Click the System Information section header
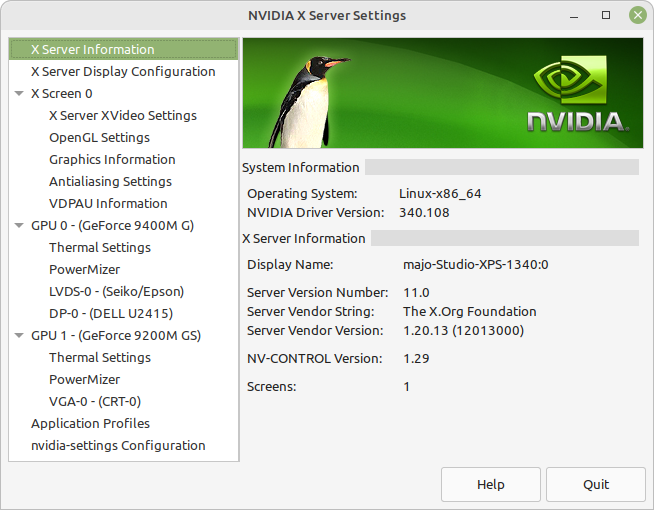This screenshot has width=654, height=510. [301, 168]
